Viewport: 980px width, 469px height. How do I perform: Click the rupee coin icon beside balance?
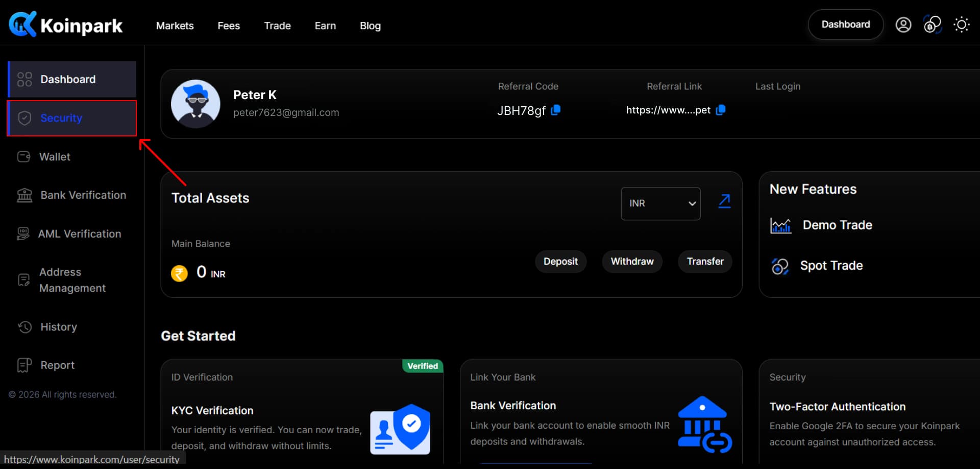coord(179,273)
